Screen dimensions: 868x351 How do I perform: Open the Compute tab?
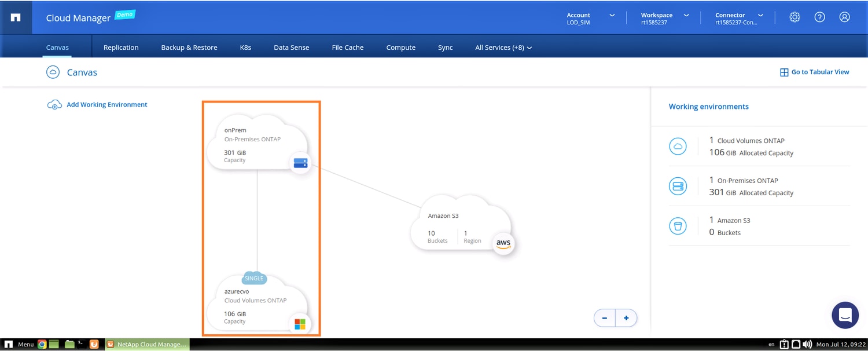(401, 47)
